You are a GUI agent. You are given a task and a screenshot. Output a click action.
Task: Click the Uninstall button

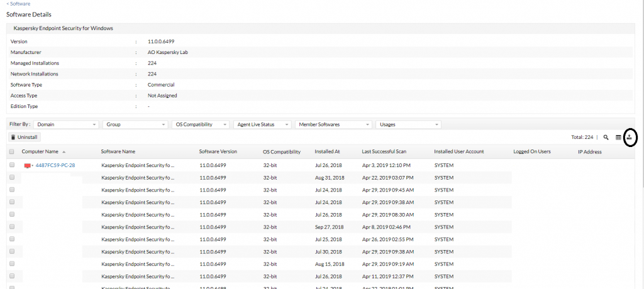(25, 137)
